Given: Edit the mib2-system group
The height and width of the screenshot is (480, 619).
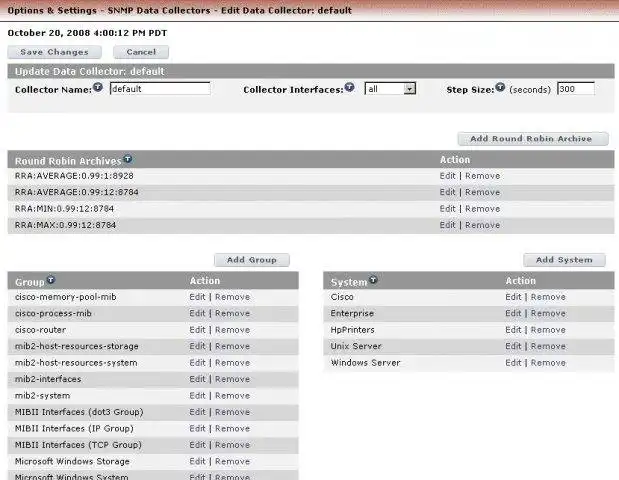Looking at the screenshot, I should [x=197, y=396].
